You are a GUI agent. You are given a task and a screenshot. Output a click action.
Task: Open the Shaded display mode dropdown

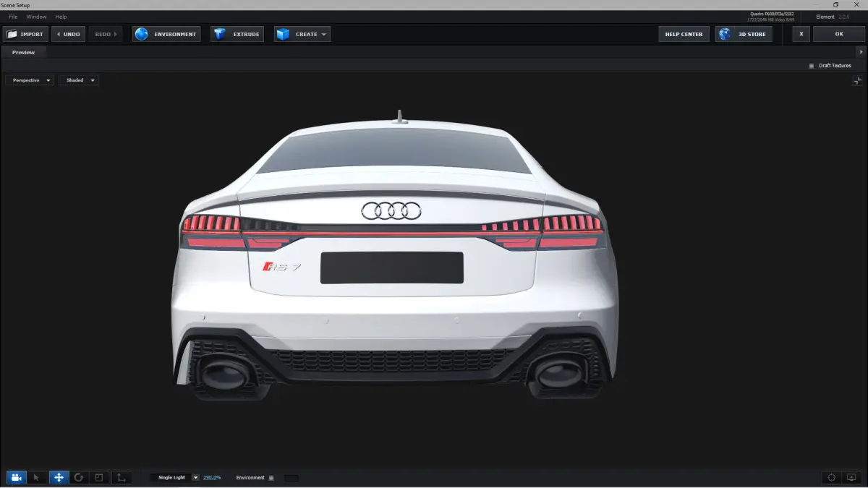pos(79,80)
